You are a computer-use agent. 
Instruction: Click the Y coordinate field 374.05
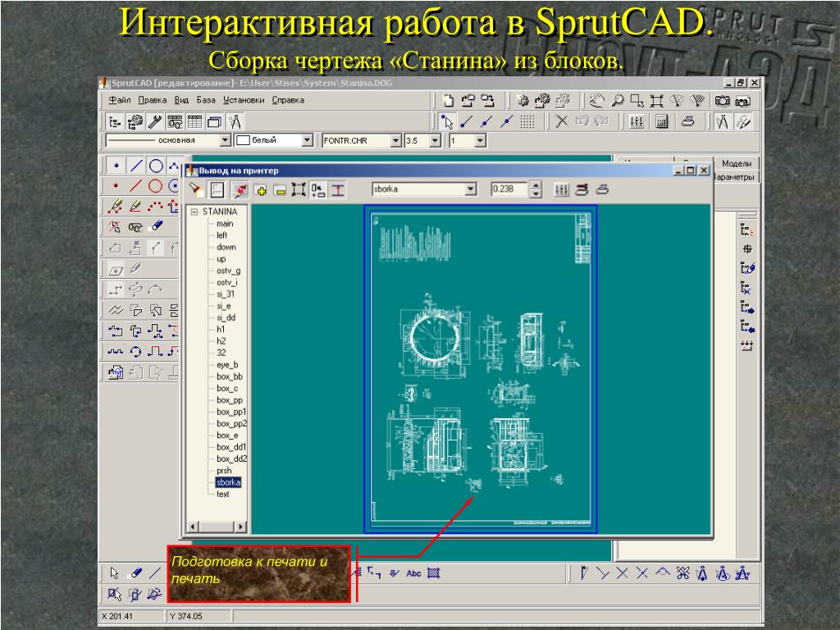coord(199,616)
